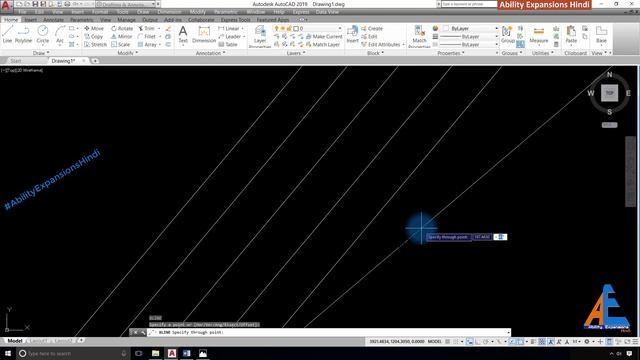Activate the Fillet command
Viewport: 640px width, 360px height.
[x=147, y=36]
